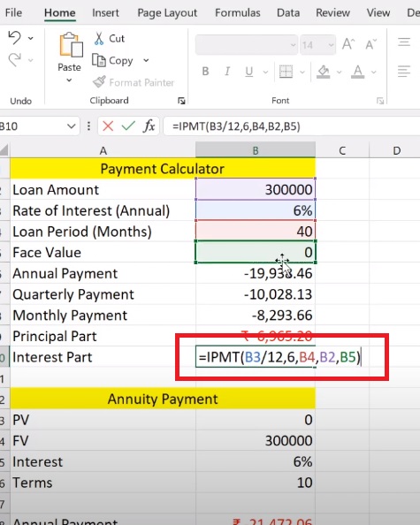Select column B header
Image resolution: width=420 pixels, height=525 pixels.
pyautogui.click(x=256, y=150)
